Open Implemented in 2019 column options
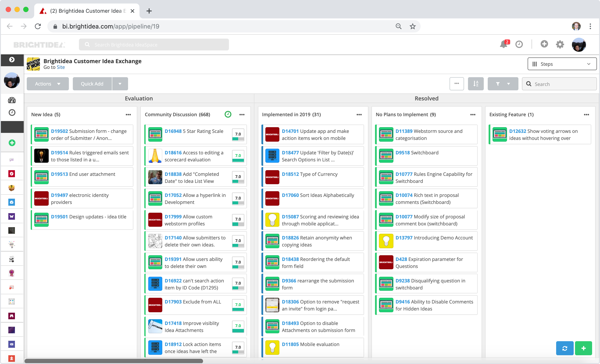This screenshot has height=364, width=600. [x=359, y=114]
